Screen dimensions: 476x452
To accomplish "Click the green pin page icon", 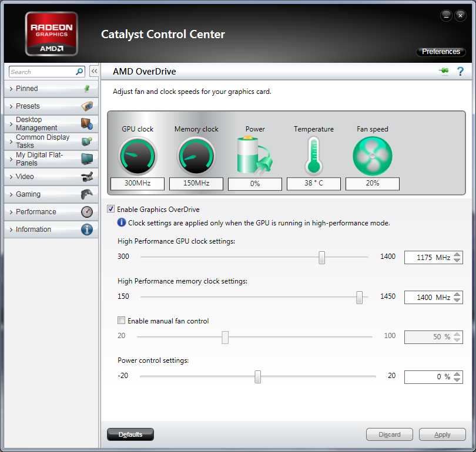I will tap(444, 72).
